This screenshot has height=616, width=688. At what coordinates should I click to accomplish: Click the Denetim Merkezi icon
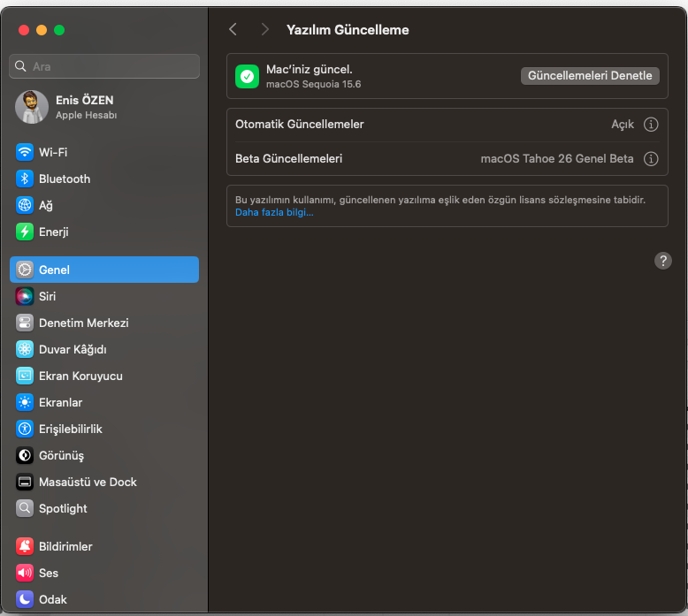[x=25, y=323]
